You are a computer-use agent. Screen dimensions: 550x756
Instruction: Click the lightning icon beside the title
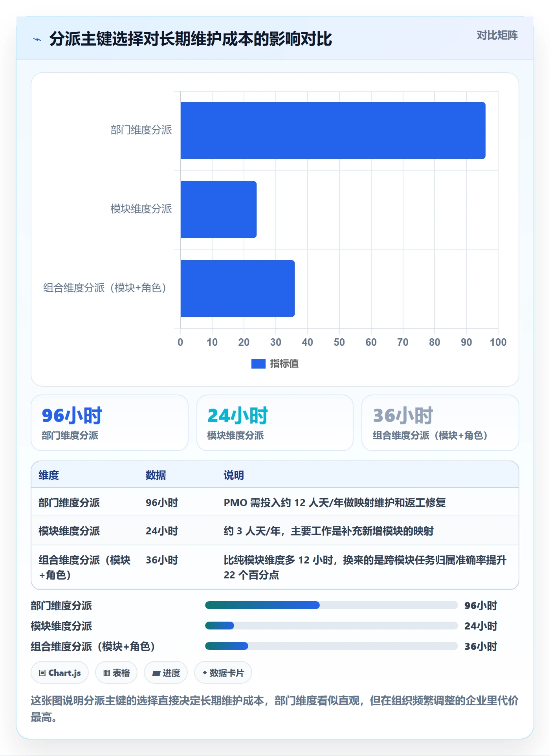coord(37,39)
